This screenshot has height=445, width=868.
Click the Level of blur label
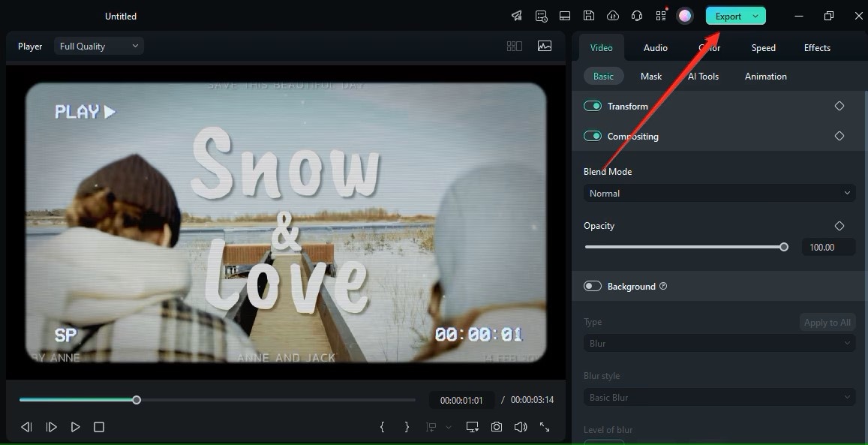[x=608, y=429]
